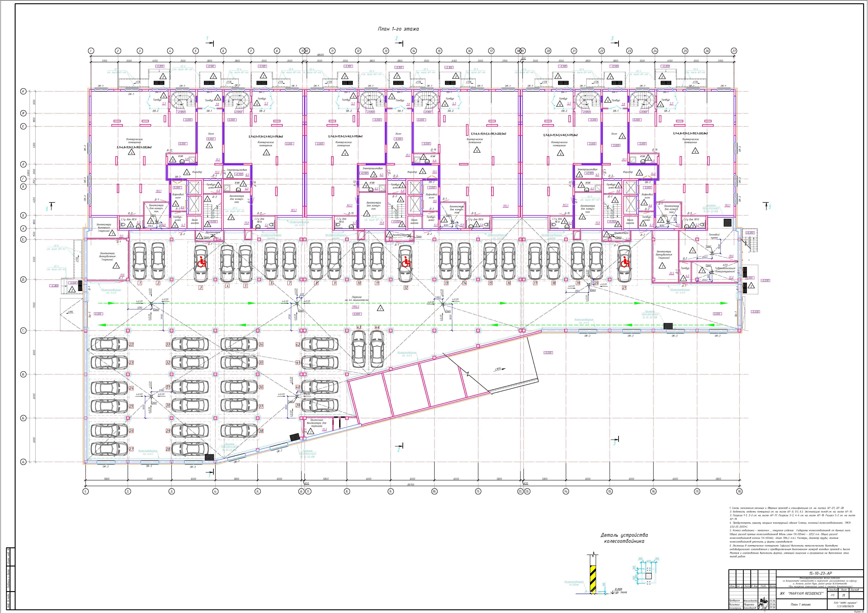This screenshot has width=868, height=613.
Task: Click the drawing title 'План 1-го этажа'
Action: [x=398, y=29]
